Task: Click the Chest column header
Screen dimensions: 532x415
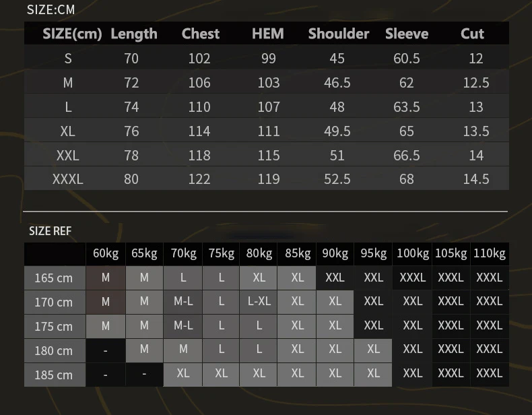Action: click(200, 34)
